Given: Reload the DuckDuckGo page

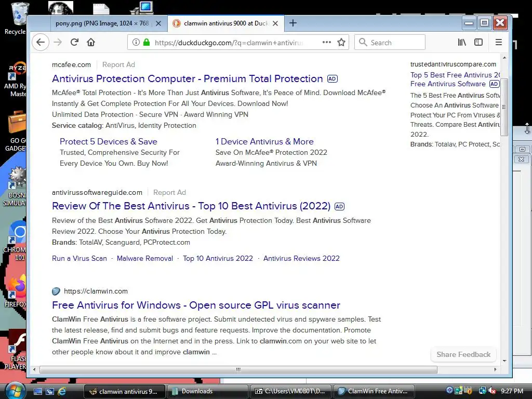Looking at the screenshot, I should tap(75, 43).
